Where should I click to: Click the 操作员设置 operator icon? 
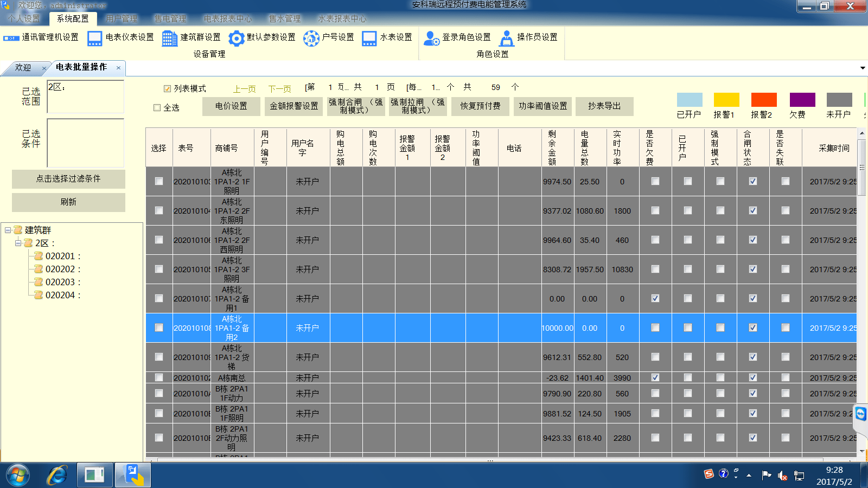coord(506,38)
